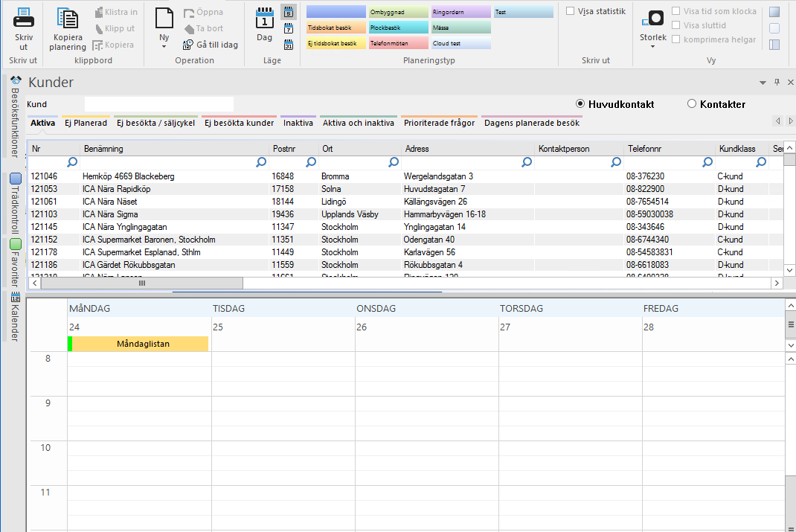Switch to Inaktiva tab
Viewport: 796px width, 532px height.
tap(298, 123)
